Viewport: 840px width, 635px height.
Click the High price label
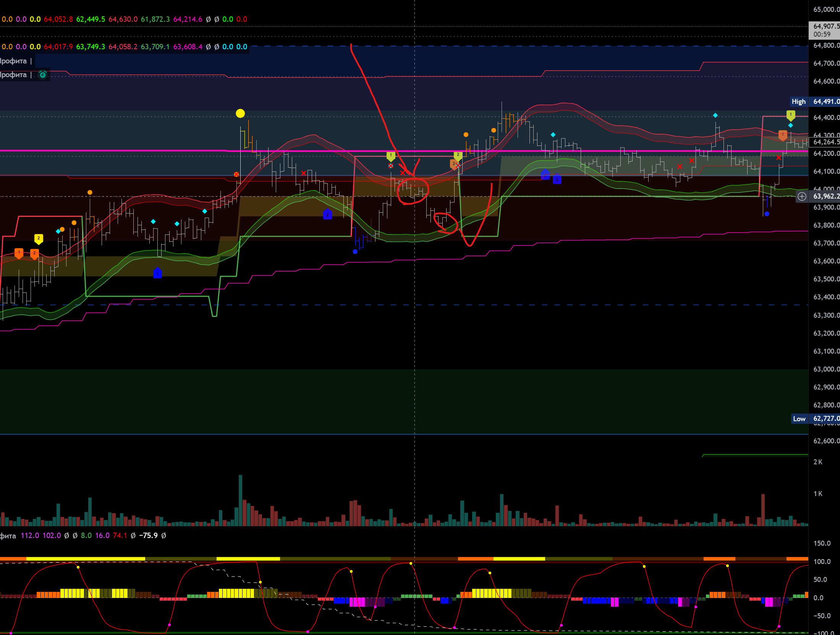(798, 102)
